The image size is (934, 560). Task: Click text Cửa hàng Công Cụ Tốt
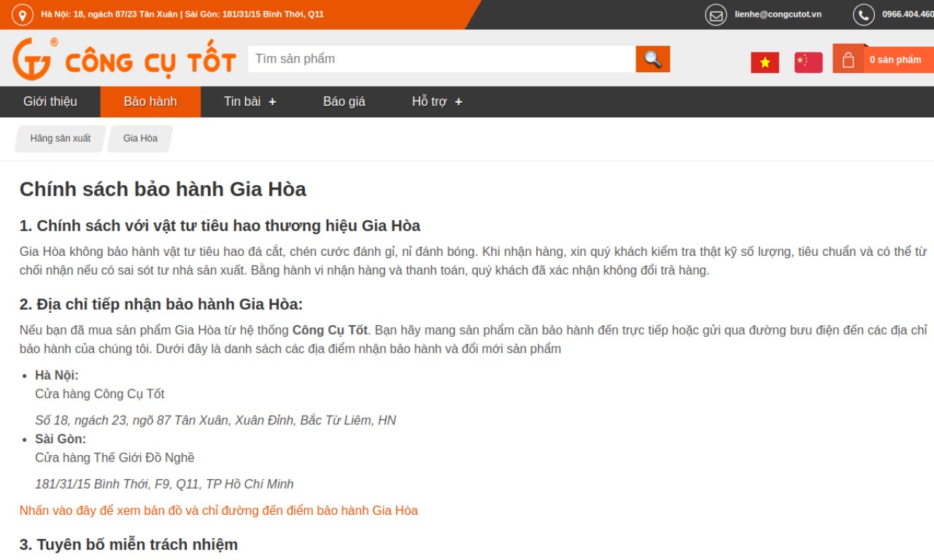[x=100, y=394]
